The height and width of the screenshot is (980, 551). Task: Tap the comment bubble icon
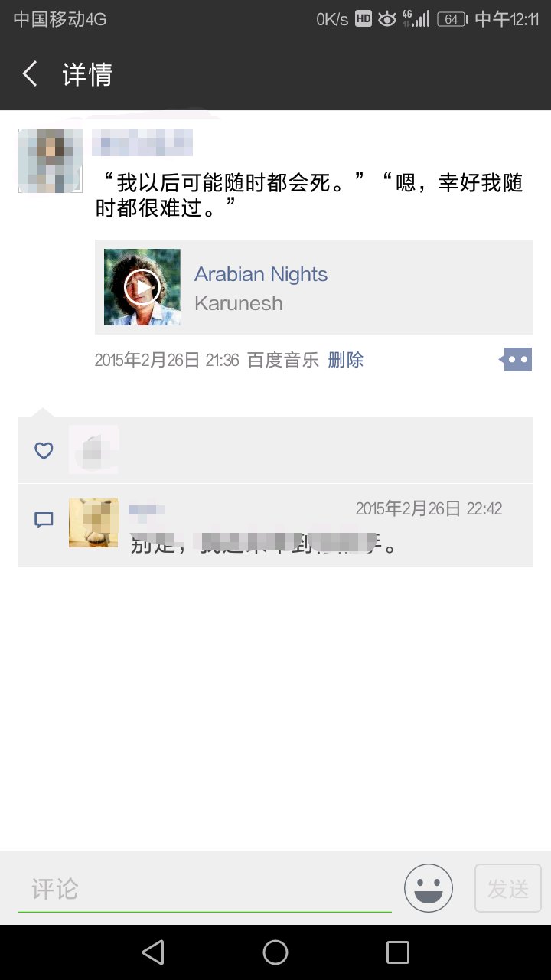tap(44, 521)
